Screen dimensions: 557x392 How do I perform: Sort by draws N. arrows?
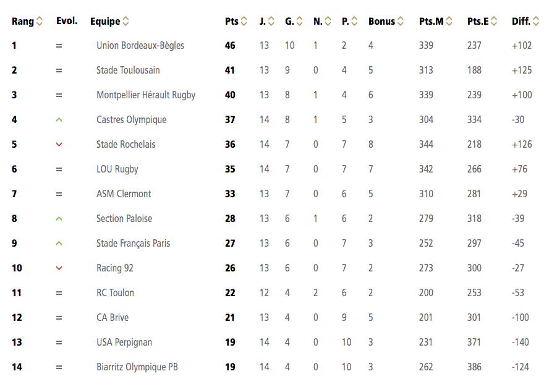(x=328, y=21)
